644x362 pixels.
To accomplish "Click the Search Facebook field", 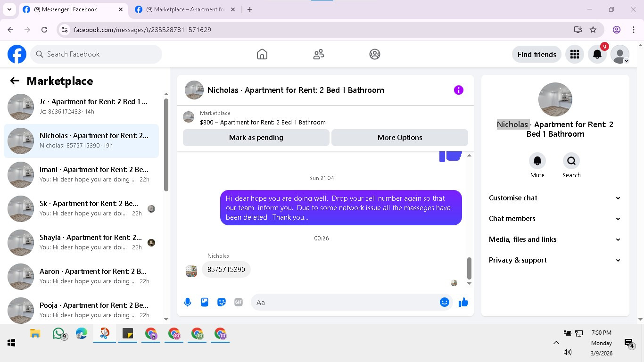I will pos(96,54).
